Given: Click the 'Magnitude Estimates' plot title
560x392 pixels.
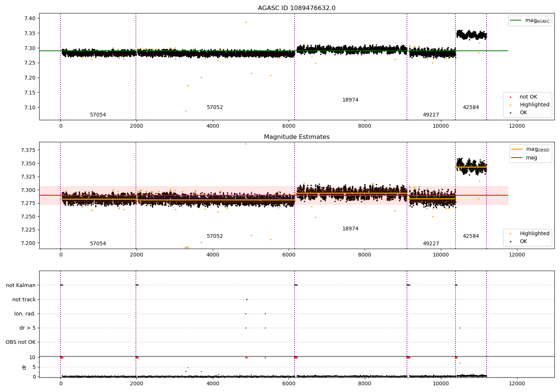Looking at the screenshot, I should point(296,137).
